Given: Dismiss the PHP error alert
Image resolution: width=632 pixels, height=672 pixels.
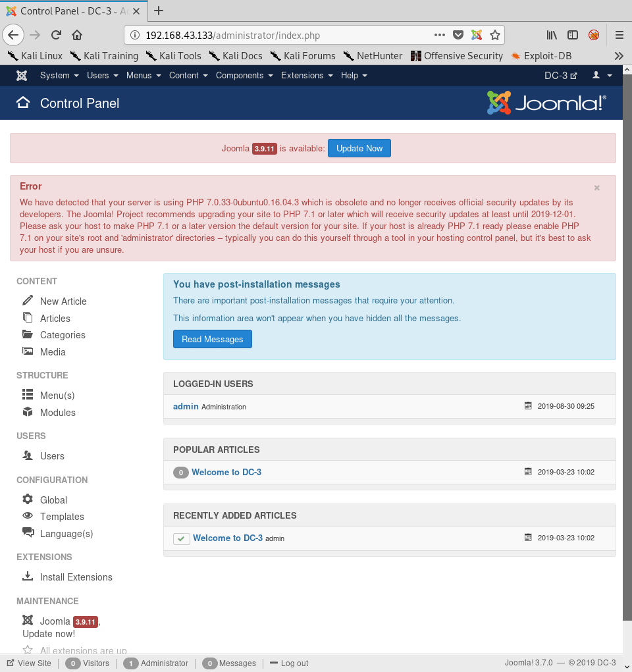Looking at the screenshot, I should click(596, 188).
